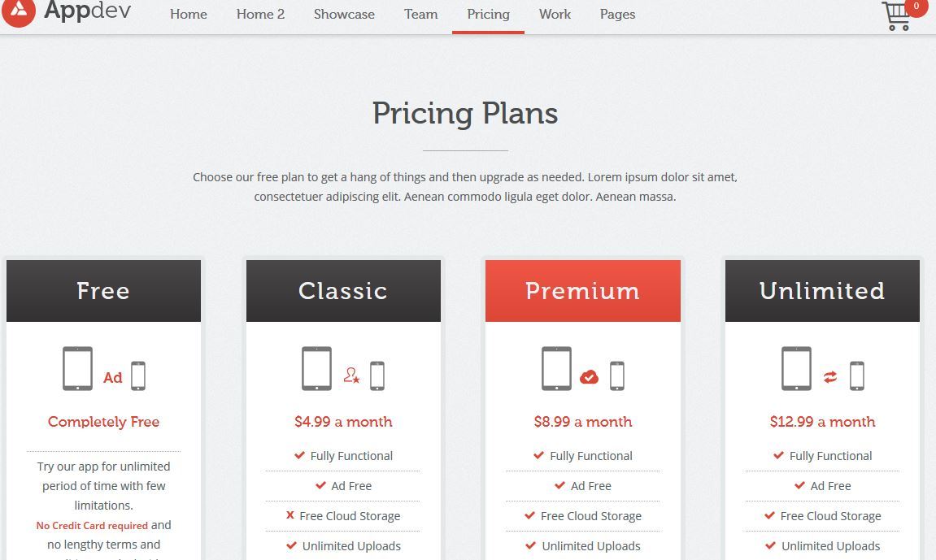Image resolution: width=936 pixels, height=560 pixels.
Task: Open the Home menu item
Action: point(189,15)
